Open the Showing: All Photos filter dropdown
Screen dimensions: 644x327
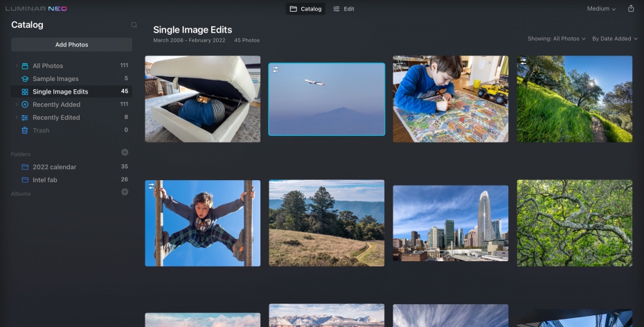pos(557,39)
